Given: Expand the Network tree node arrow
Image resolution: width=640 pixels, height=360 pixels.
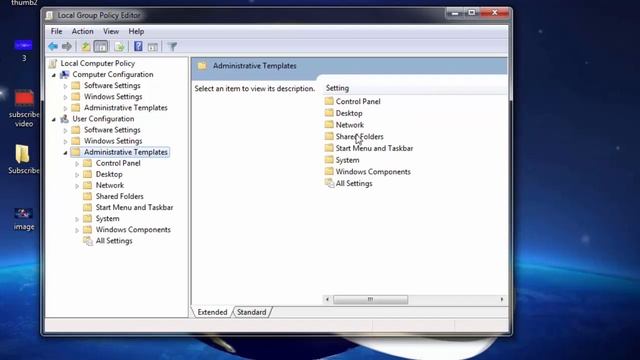Looking at the screenshot, I should 77,186.
